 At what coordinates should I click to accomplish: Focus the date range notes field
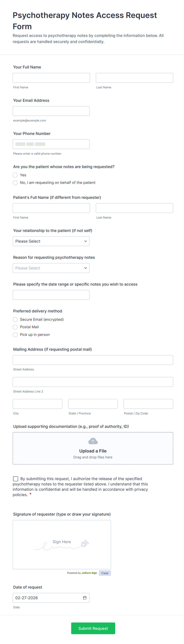pyautogui.click(x=51, y=295)
